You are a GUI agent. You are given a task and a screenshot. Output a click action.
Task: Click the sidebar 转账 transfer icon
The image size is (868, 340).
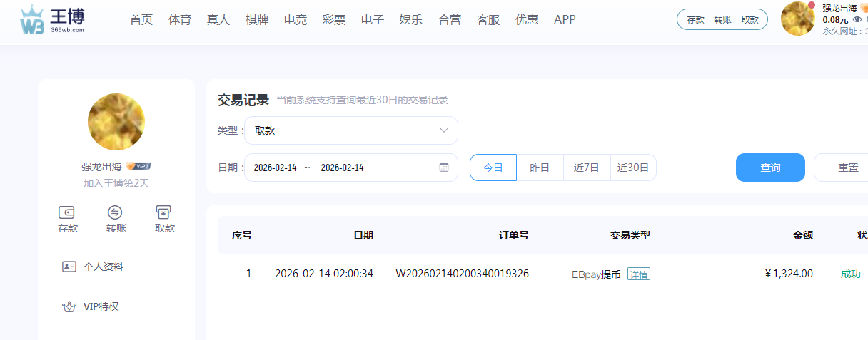116,212
